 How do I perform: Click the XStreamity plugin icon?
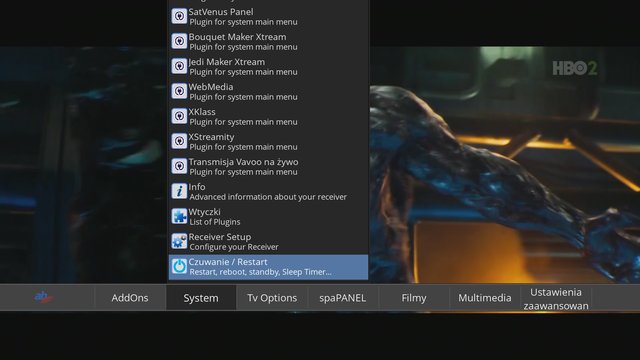(x=179, y=141)
